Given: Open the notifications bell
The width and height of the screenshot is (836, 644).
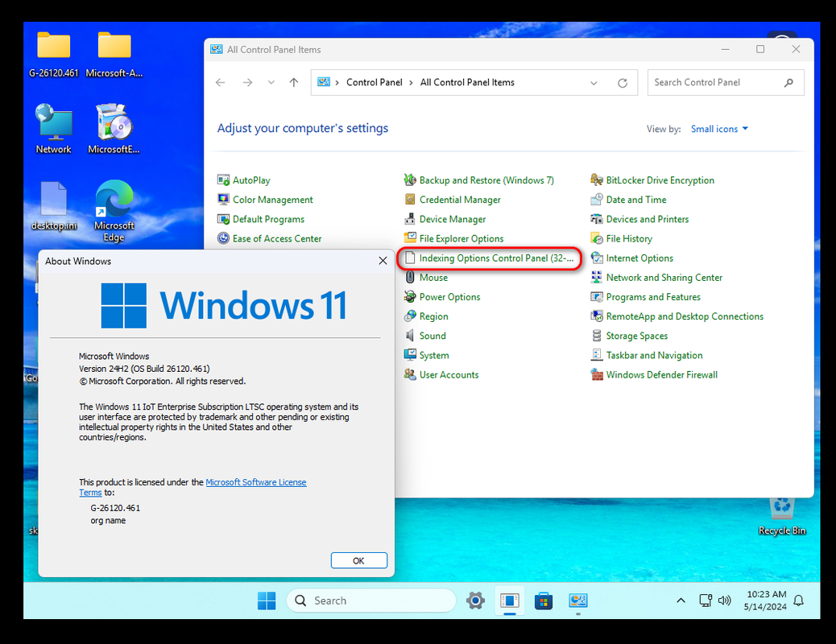Looking at the screenshot, I should pos(798,601).
